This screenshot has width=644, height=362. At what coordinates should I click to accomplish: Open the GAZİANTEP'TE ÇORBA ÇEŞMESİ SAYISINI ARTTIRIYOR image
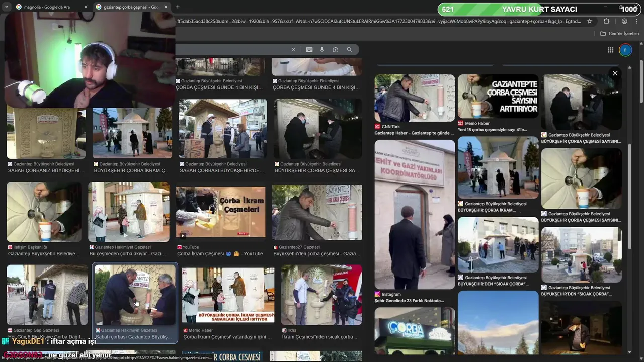coord(498,97)
